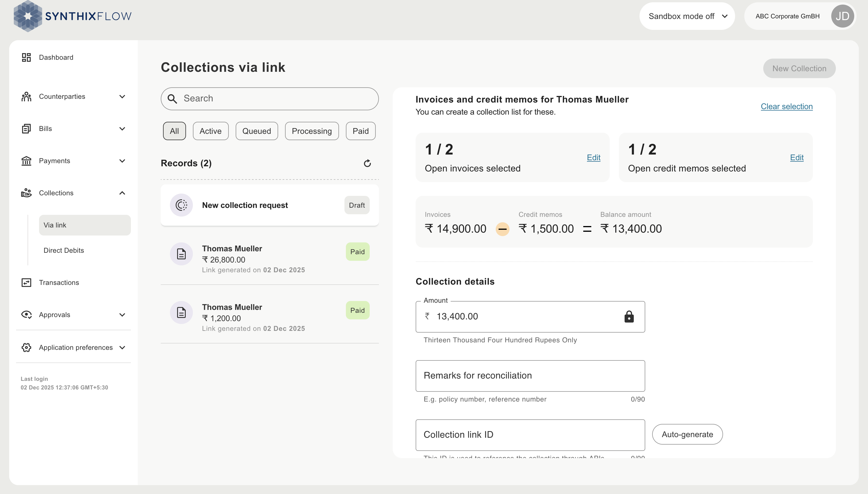
Task: Click the Amount field showing 13,400.00
Action: pyautogui.click(x=530, y=317)
